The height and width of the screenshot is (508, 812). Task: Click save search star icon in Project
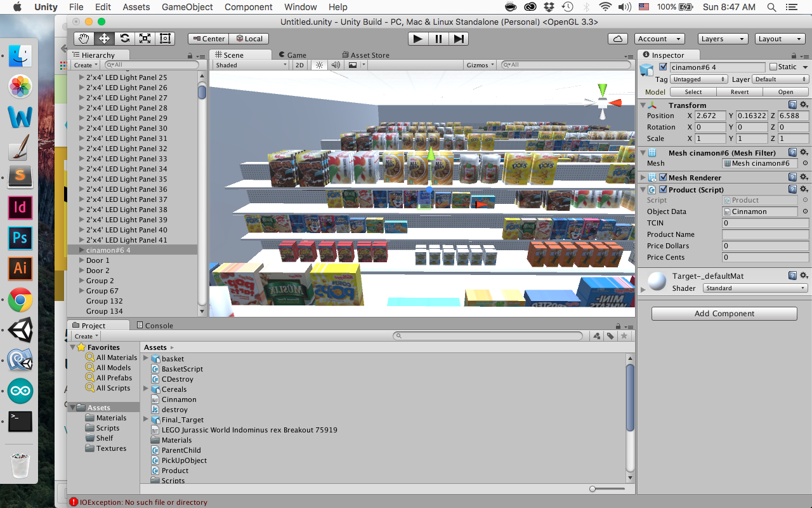(624, 336)
